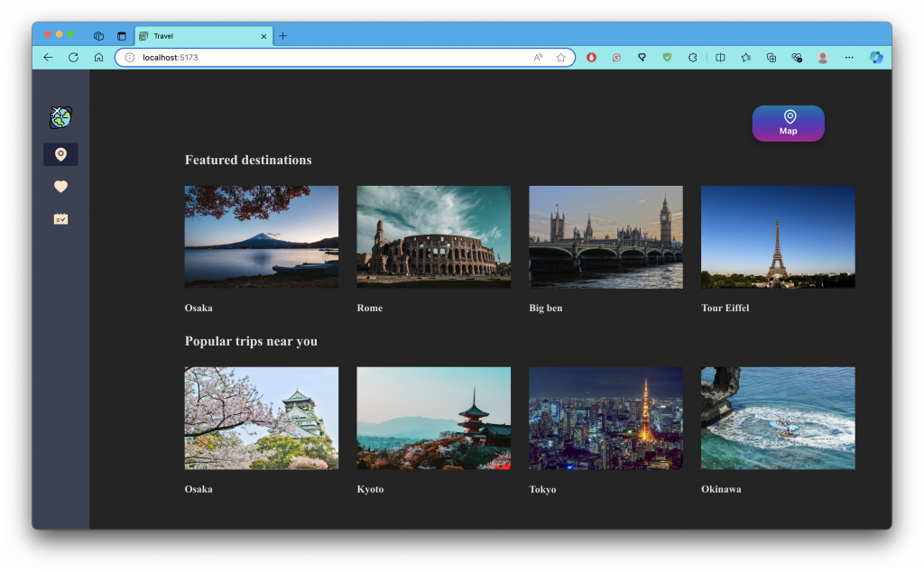The width and height of the screenshot is (924, 572).
Task: Open the Mount Fuji Osaka featured image
Action: (x=262, y=236)
